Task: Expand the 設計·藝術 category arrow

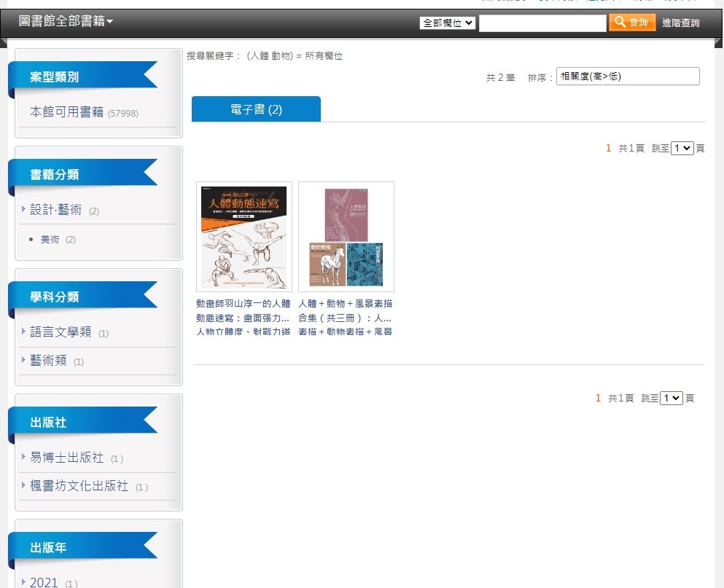Action: [23, 209]
